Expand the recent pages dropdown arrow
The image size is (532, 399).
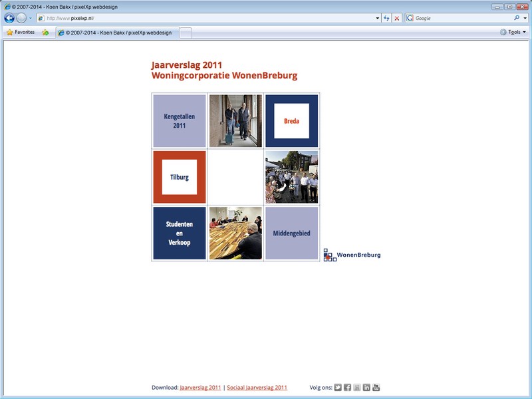(x=31, y=18)
